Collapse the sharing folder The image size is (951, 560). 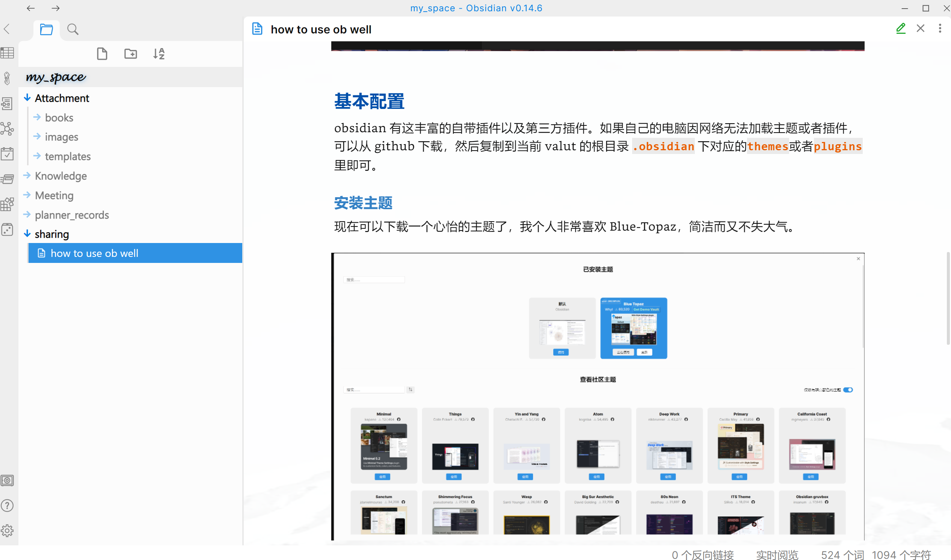27,234
